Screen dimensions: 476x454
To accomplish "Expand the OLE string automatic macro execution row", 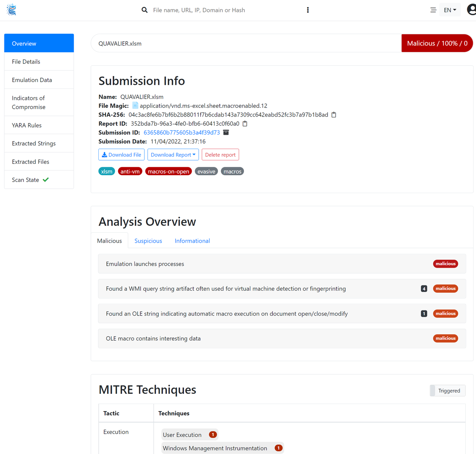I will coord(282,314).
